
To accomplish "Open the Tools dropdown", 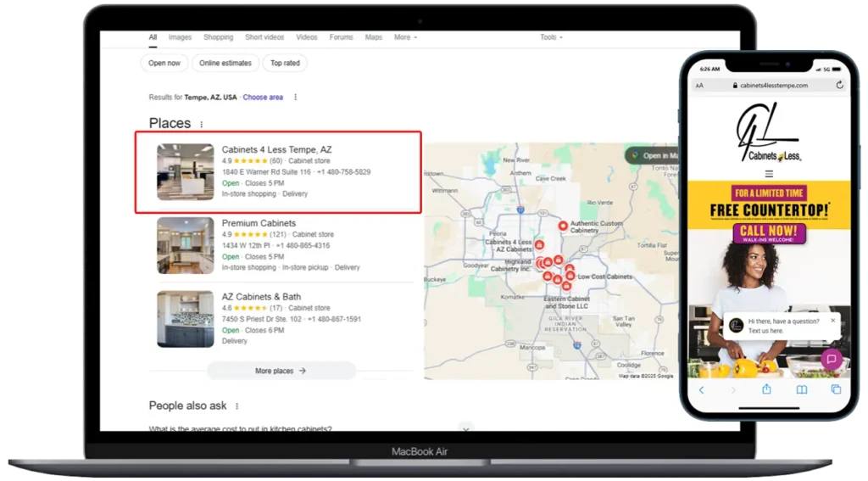I will point(551,37).
